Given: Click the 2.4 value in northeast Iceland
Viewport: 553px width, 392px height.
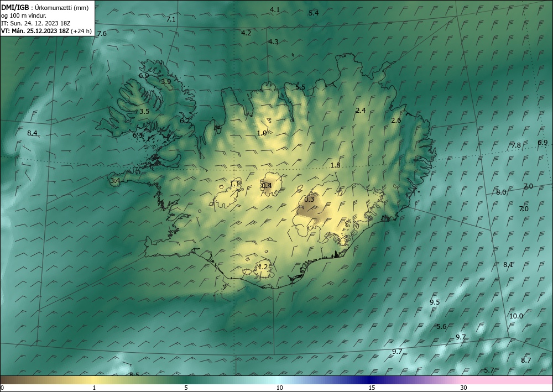Looking at the screenshot, I should pyautogui.click(x=361, y=111).
